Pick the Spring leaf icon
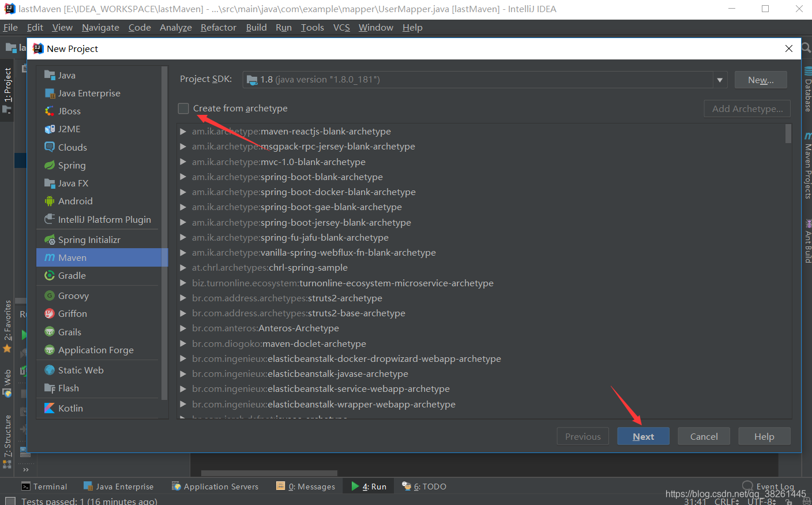The image size is (812, 505). [50, 165]
